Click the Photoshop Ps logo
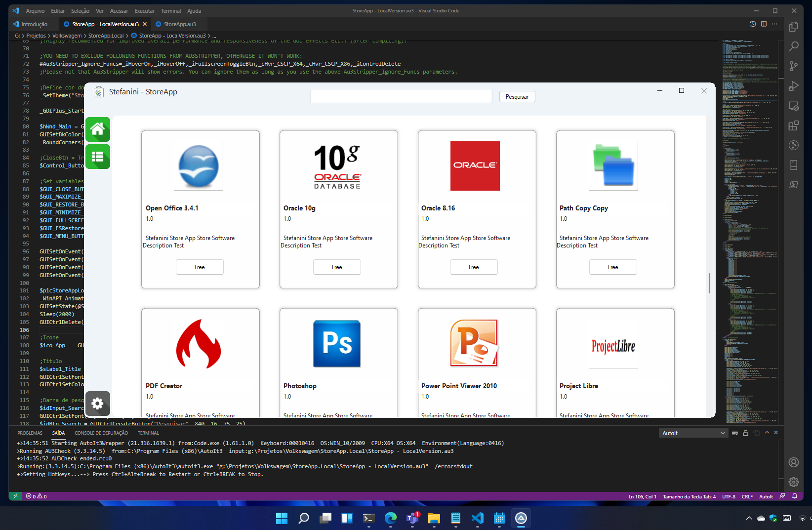The height and width of the screenshot is (530, 812). pos(337,344)
